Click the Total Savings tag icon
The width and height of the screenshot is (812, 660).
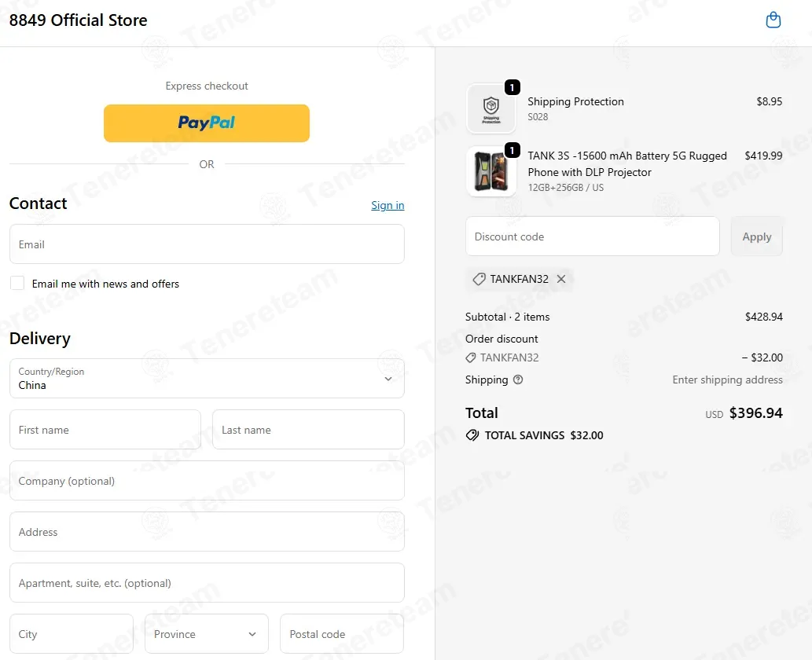472,435
